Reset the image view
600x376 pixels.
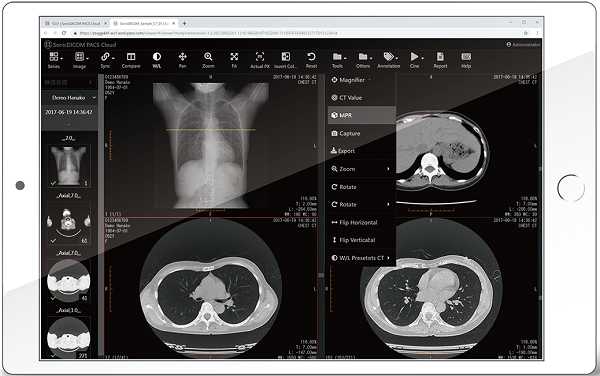(x=311, y=60)
